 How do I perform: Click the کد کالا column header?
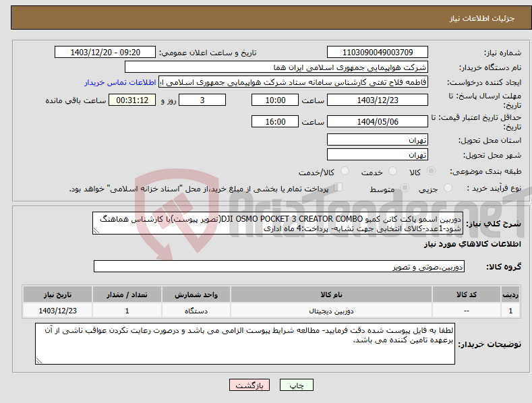[x=467, y=294]
